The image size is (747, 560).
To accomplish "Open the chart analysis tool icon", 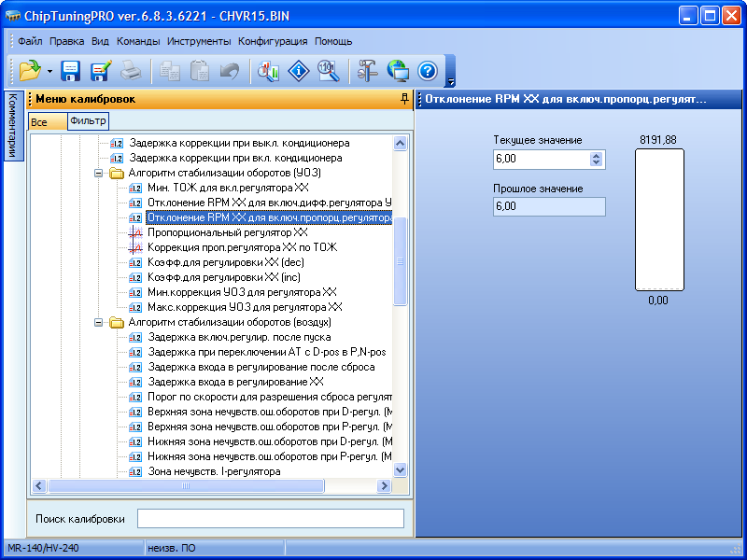I will pos(268,71).
